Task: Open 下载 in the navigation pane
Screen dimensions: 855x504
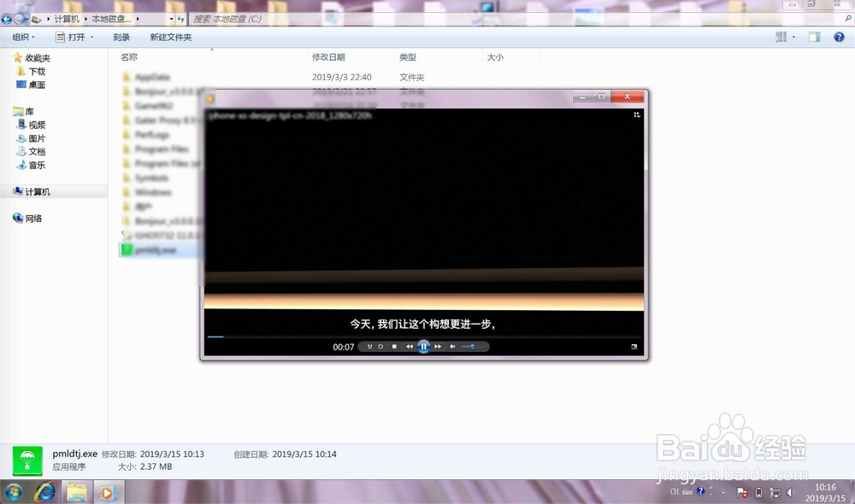Action: (37, 72)
